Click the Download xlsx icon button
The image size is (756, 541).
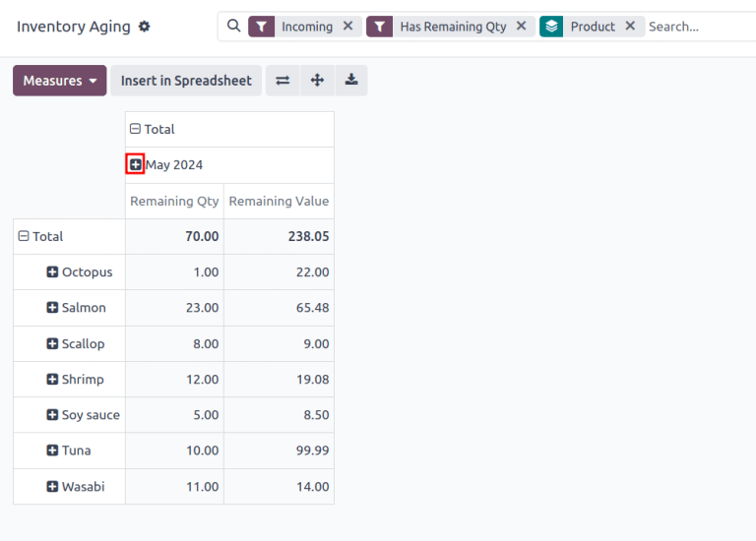pos(350,81)
